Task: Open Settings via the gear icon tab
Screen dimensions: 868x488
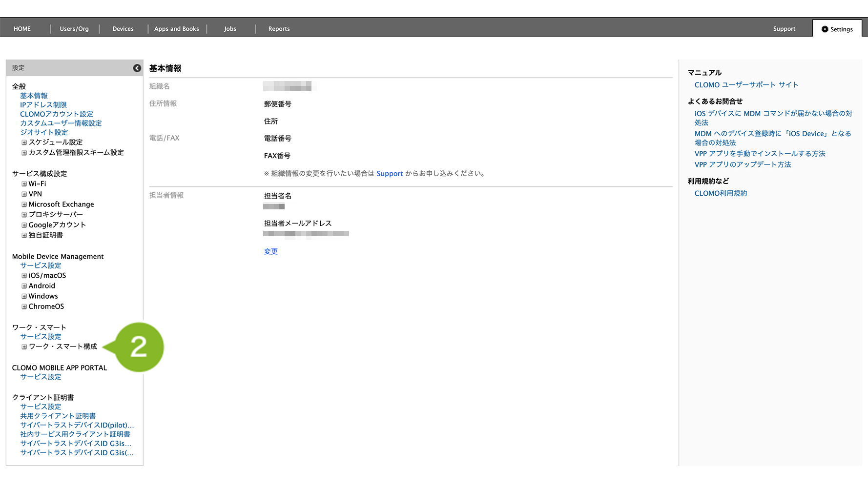Action: [837, 29]
